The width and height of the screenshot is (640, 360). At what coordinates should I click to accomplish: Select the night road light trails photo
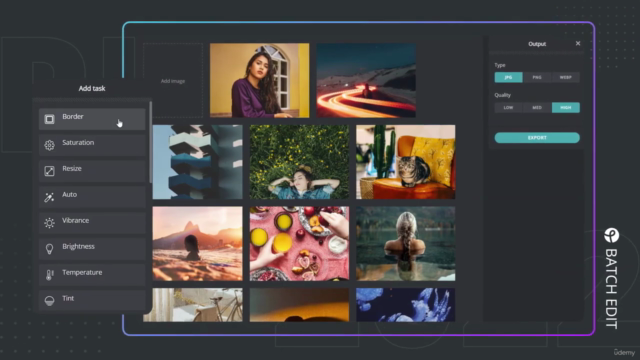click(366, 80)
